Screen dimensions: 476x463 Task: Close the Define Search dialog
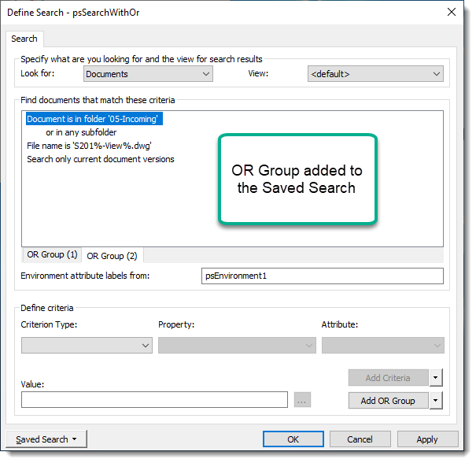click(451, 12)
